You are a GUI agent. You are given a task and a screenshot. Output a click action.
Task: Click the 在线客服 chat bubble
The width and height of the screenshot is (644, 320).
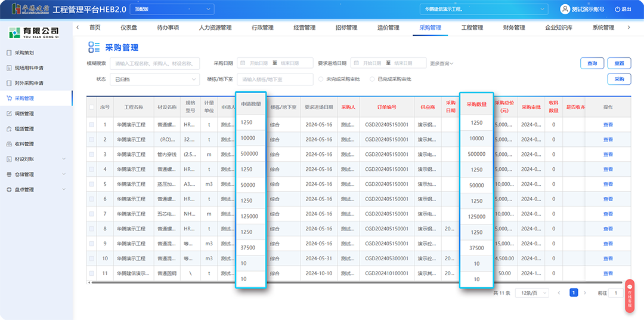(630, 296)
